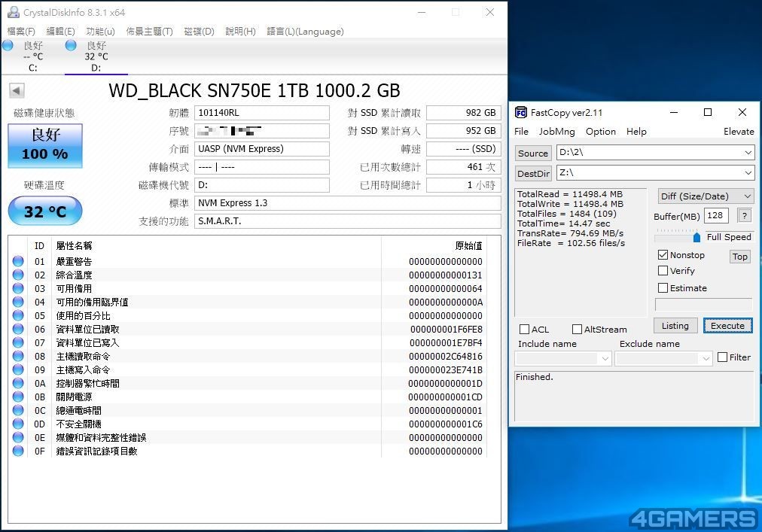Click the FastCopy app icon in title bar
The width and height of the screenshot is (762, 532).
521,113
